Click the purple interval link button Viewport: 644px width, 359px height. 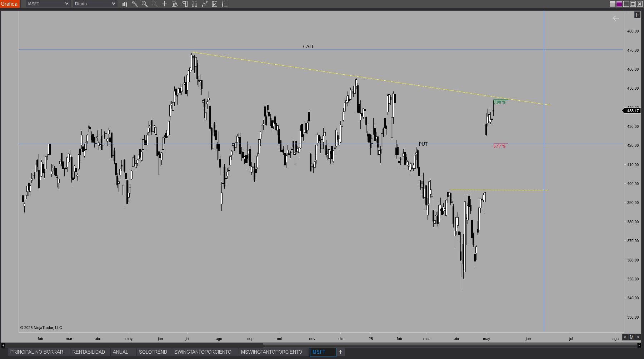pyautogui.click(x=619, y=4)
